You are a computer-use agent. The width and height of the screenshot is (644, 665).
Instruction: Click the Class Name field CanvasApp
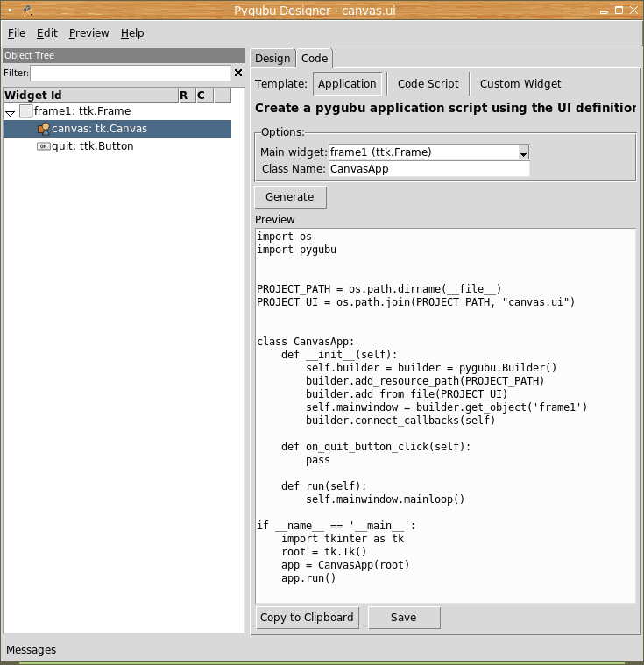coord(429,169)
